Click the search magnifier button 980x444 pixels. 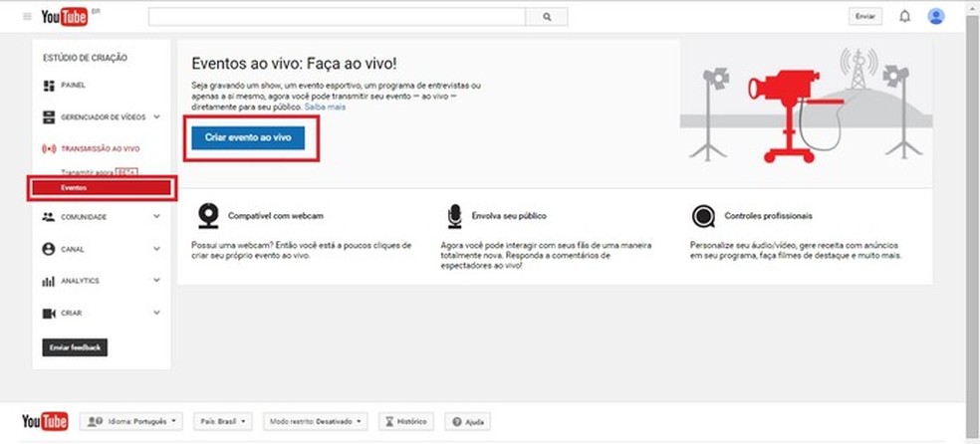click(x=547, y=18)
